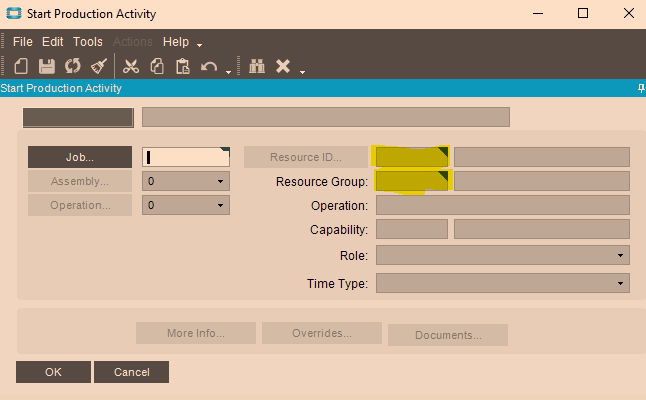
Task: Click the Undo arrow icon
Action: [x=209, y=67]
